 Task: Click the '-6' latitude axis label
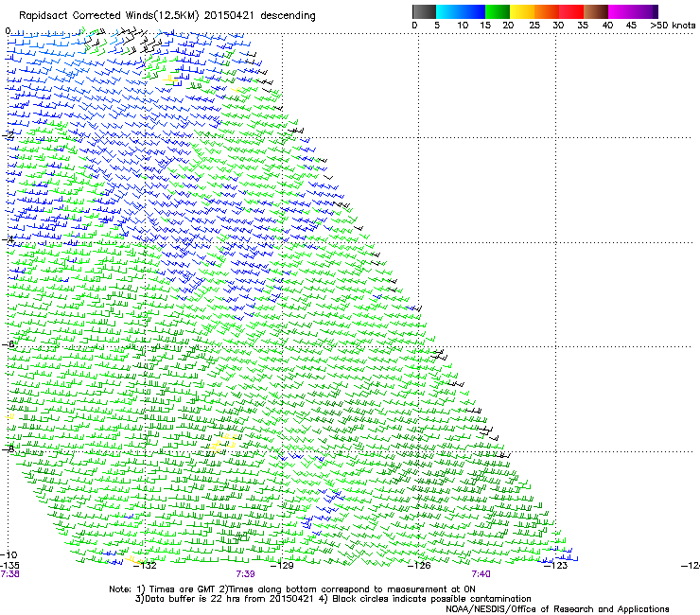pos(8,343)
